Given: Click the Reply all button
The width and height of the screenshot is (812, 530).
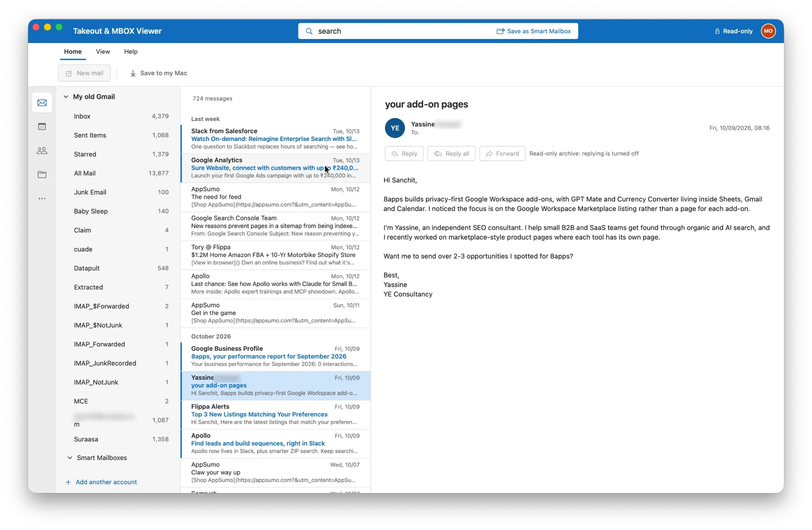Looking at the screenshot, I should [451, 154].
